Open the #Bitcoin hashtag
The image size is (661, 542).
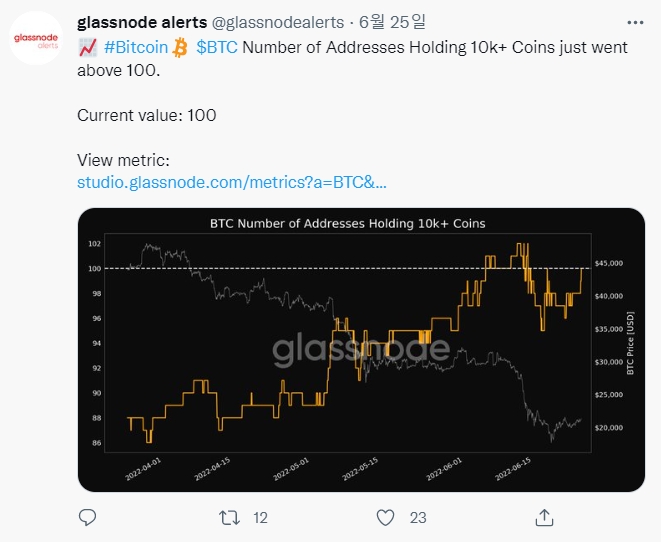pos(135,47)
